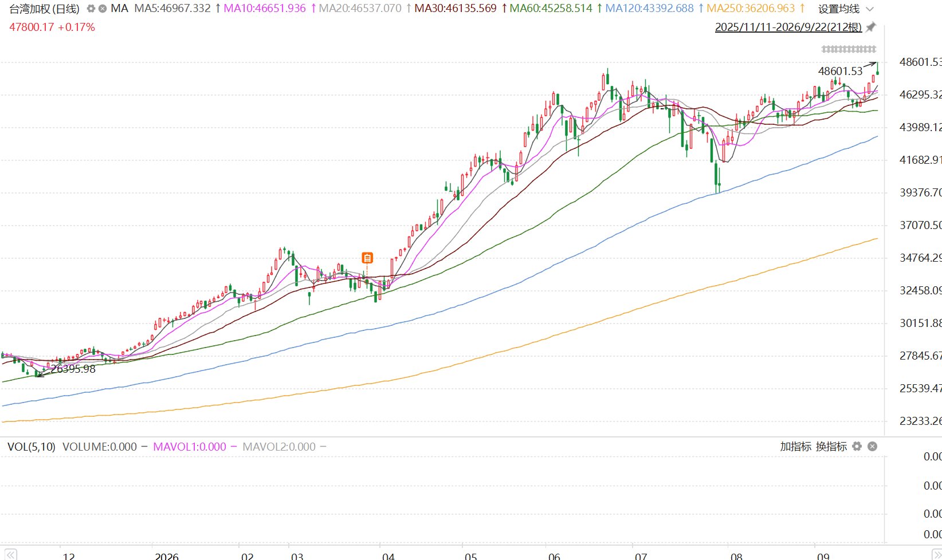This screenshot has width=942, height=560.
Task: Click the 2025/11/11-2026/9/22 date range link
Action: [x=788, y=27]
